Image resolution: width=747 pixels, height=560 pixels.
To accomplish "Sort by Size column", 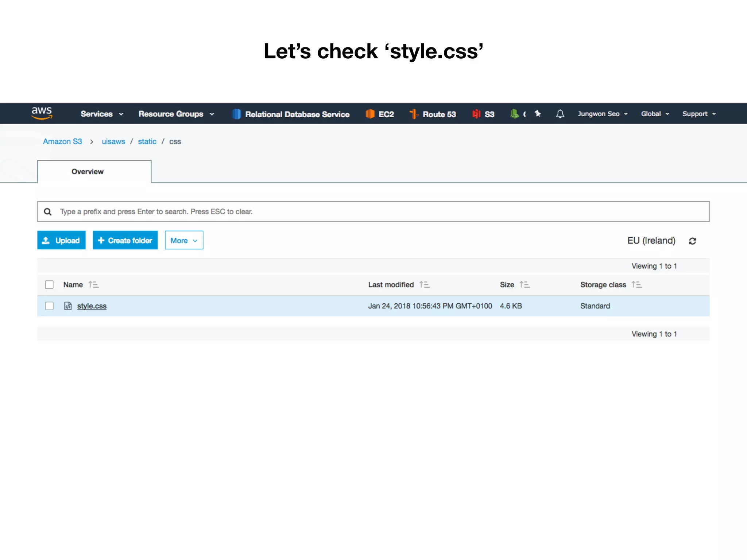I will [525, 285].
